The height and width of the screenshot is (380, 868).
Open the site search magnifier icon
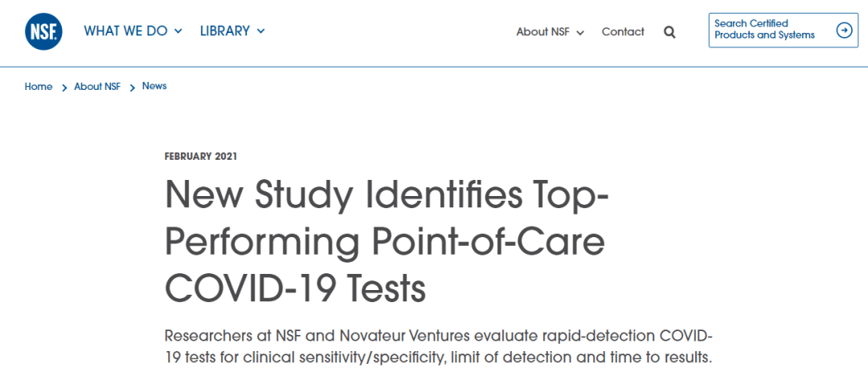669,32
